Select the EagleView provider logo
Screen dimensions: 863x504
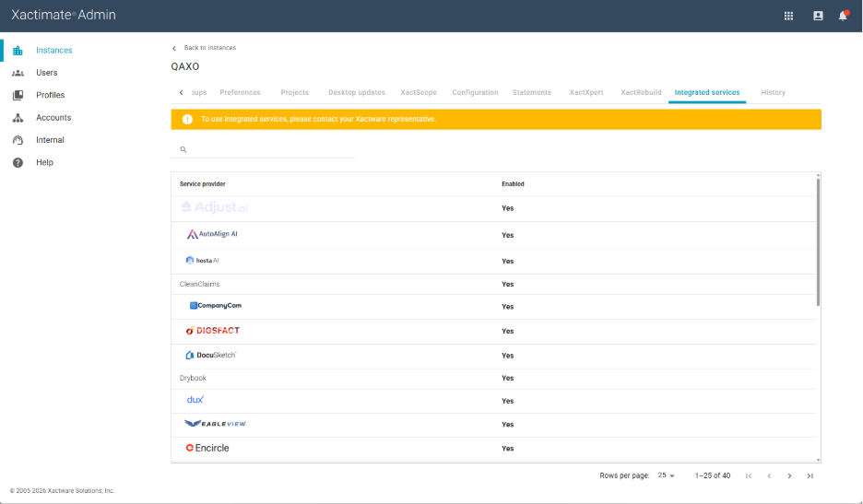click(215, 424)
